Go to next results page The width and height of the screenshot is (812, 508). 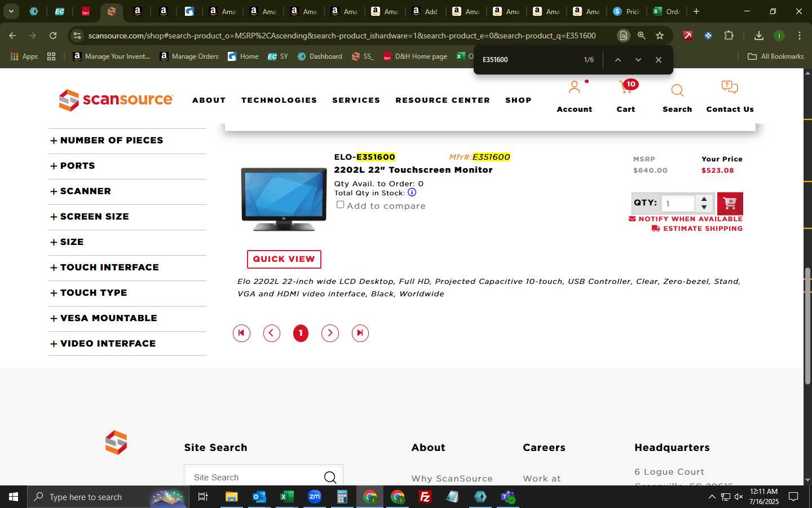point(330,333)
